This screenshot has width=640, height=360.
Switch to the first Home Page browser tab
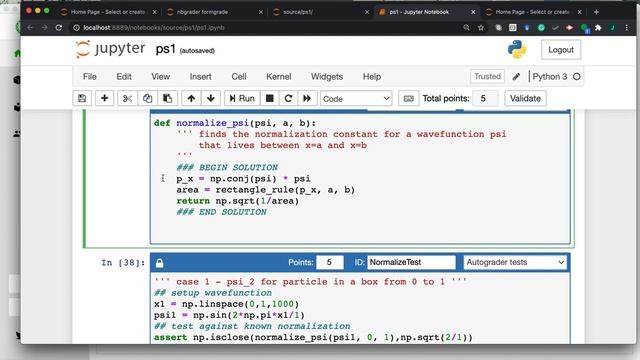(x=109, y=12)
